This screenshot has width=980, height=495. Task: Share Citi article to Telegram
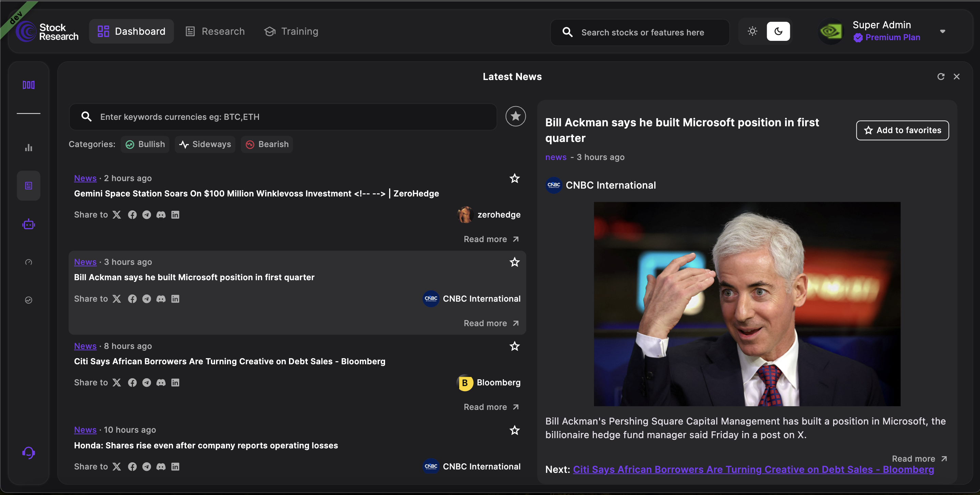click(147, 382)
